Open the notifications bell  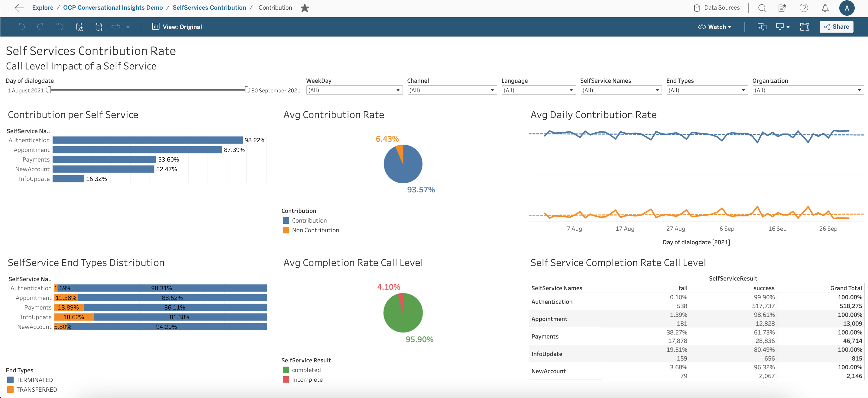825,8
